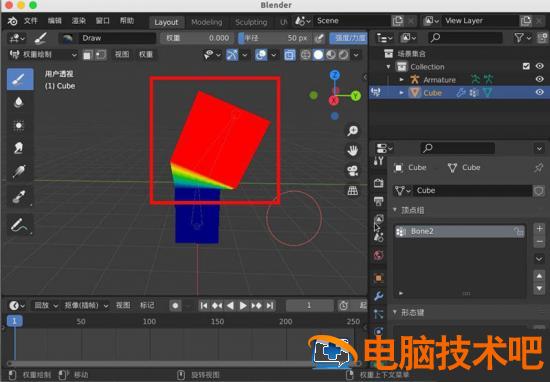Toggle X-ray display button
550x382 pixels.
tap(290, 55)
